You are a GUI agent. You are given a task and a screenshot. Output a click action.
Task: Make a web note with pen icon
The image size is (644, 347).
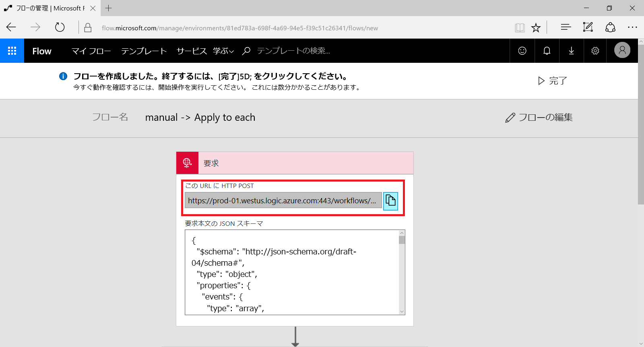click(588, 27)
